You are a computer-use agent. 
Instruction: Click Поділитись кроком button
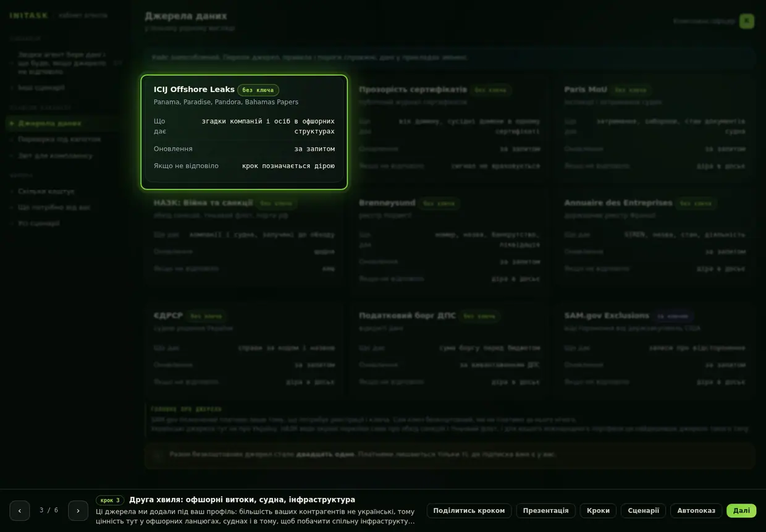coord(469,510)
